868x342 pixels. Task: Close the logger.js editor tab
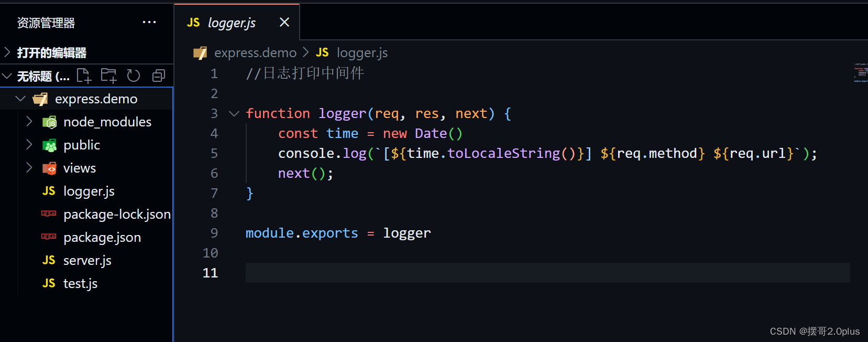284,22
